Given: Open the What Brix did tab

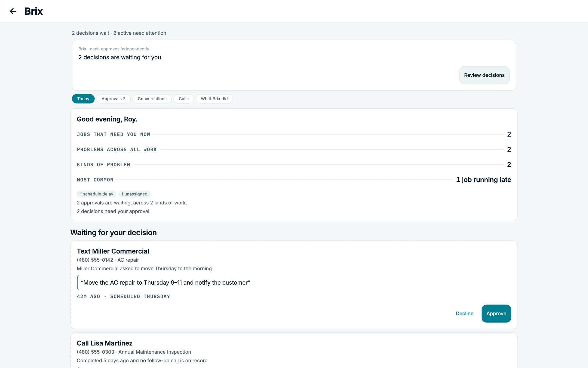Looking at the screenshot, I should 214,99.
